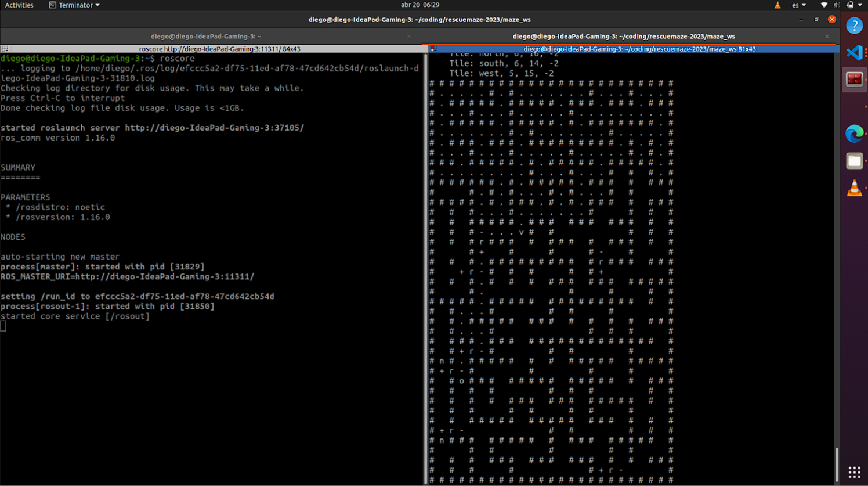Click the roscore pane title bar
Screen dimensions: 868x486
[219, 49]
